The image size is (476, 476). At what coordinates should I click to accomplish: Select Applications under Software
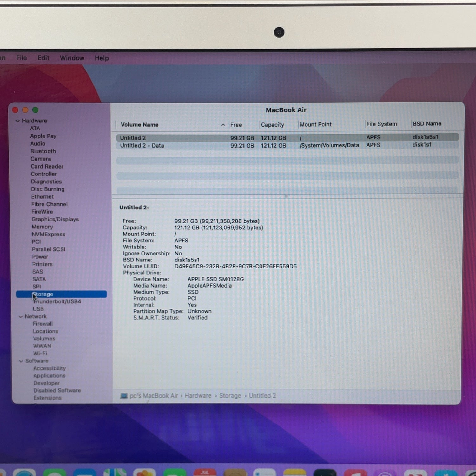49,376
